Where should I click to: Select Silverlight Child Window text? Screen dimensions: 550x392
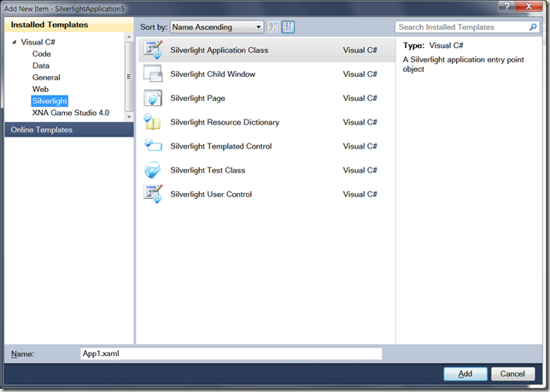click(x=213, y=74)
